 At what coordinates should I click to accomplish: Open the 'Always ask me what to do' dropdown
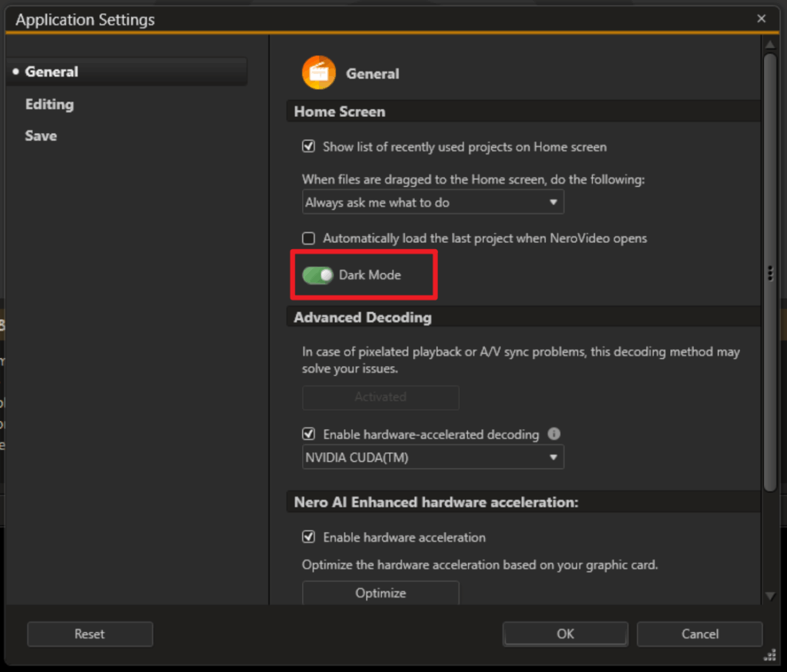tap(433, 201)
